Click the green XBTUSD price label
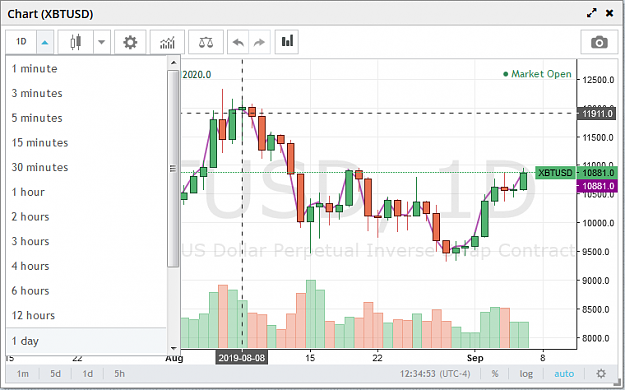Viewport: 625px width, 390px height. click(x=555, y=173)
